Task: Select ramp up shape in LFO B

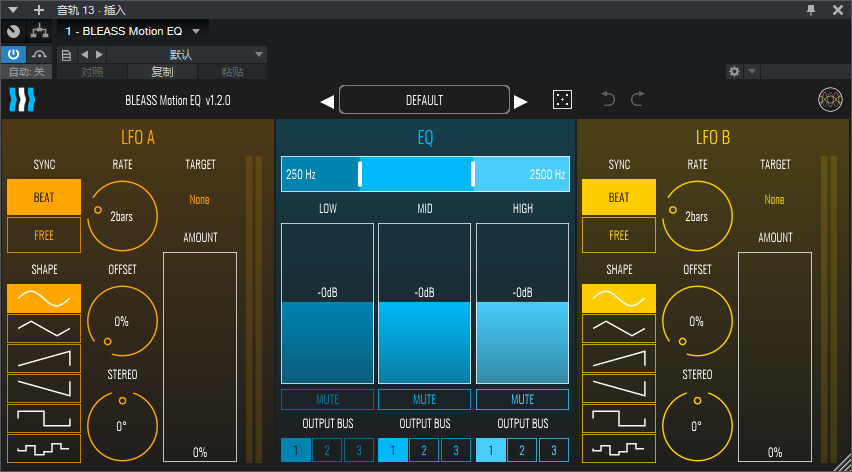Action: tap(619, 358)
